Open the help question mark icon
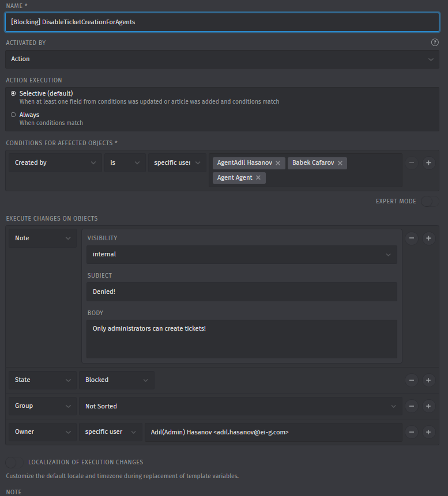 (x=435, y=42)
